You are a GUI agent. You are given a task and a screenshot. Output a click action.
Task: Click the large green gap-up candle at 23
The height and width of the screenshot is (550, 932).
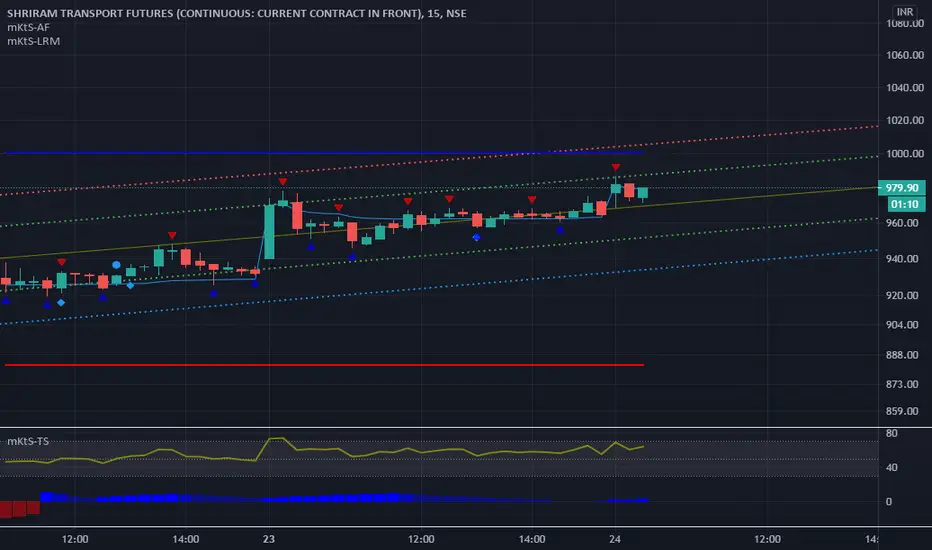pos(269,232)
